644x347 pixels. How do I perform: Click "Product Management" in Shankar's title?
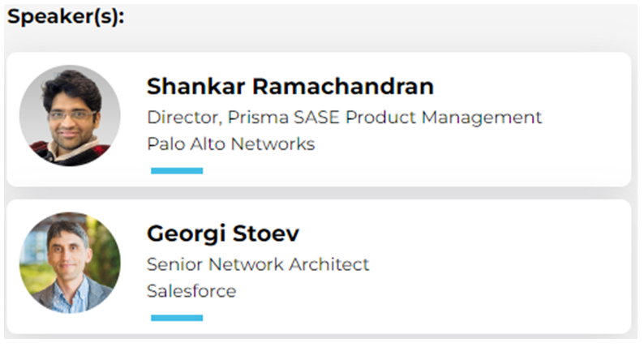point(444,117)
